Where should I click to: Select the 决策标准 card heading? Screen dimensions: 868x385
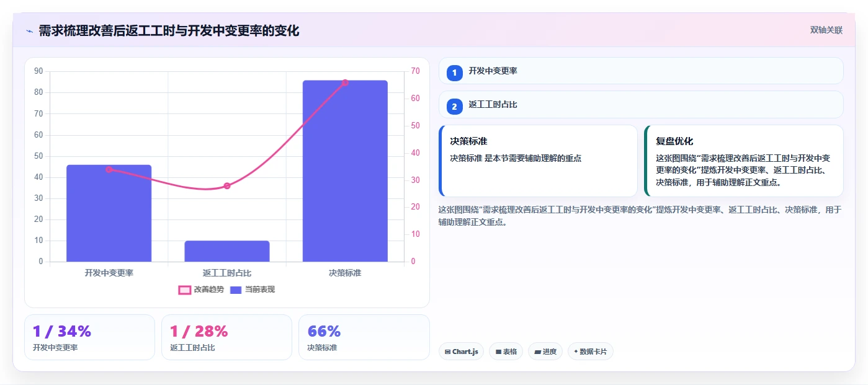click(468, 141)
